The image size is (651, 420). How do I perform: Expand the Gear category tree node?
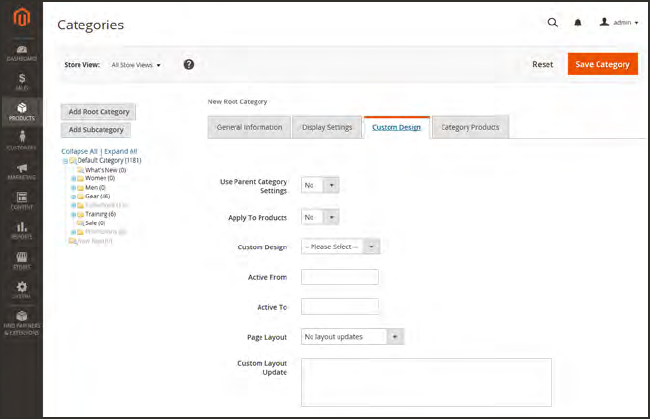73,196
